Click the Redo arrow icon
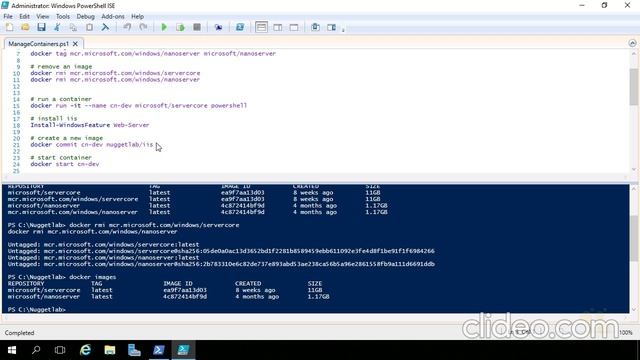The width and height of the screenshot is (640, 360). (143, 27)
